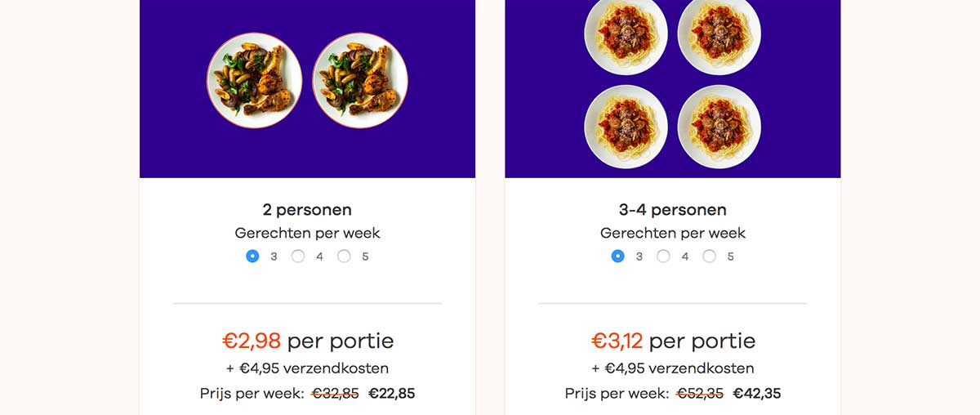Choose 4 meals per week for 3-4 personen

pos(663,257)
